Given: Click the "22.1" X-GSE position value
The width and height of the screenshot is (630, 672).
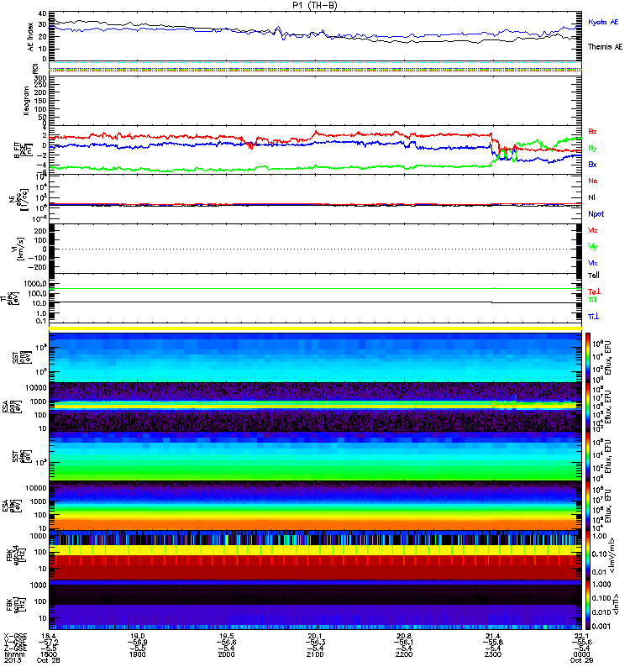Looking at the screenshot, I should pos(581,636).
